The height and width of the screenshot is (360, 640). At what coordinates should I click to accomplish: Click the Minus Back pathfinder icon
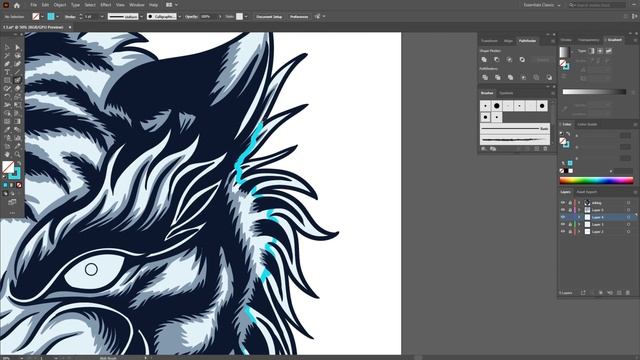549,77
